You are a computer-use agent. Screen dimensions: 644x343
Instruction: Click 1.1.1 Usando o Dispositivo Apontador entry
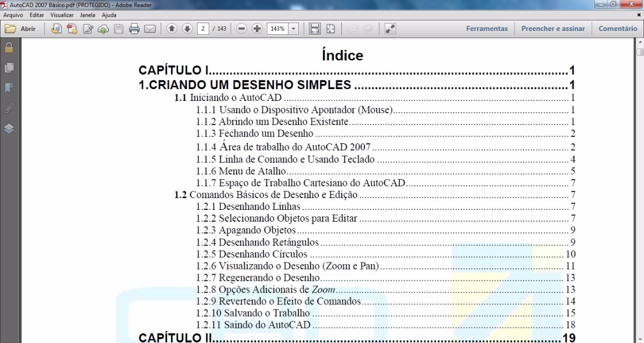pyautogui.click(x=386, y=110)
